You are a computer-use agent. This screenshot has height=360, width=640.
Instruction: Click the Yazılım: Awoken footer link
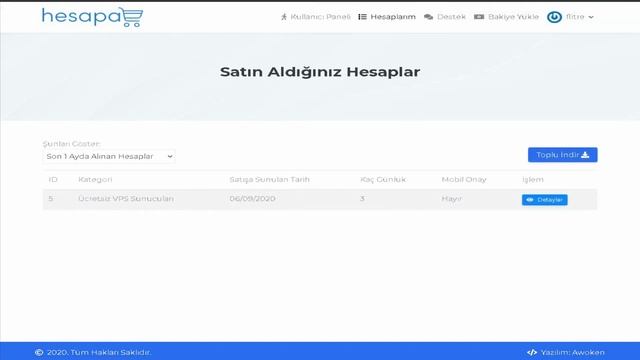566,352
